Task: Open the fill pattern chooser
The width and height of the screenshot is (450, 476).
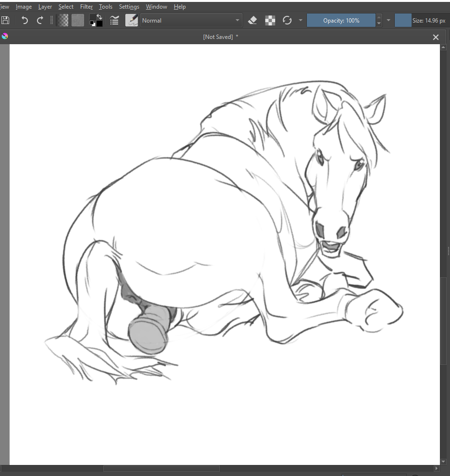Action: tap(78, 20)
